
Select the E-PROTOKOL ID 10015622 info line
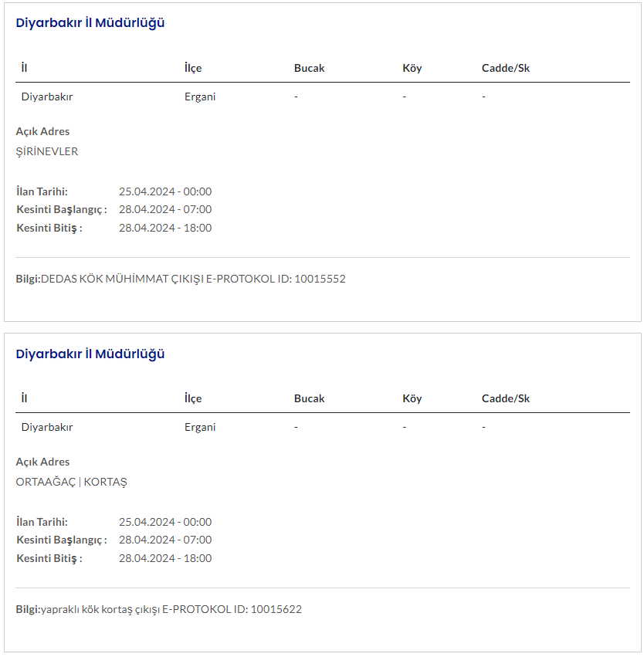158,609
